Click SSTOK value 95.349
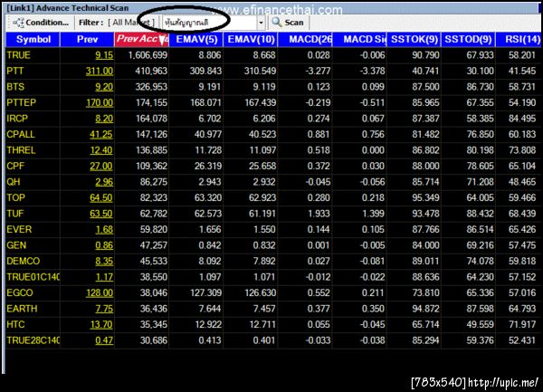 pyautogui.click(x=425, y=197)
